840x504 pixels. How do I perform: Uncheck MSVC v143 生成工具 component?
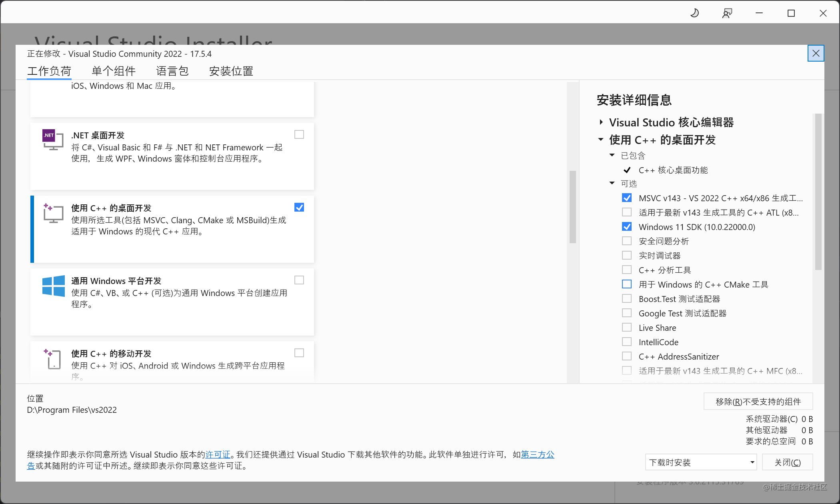[626, 198]
